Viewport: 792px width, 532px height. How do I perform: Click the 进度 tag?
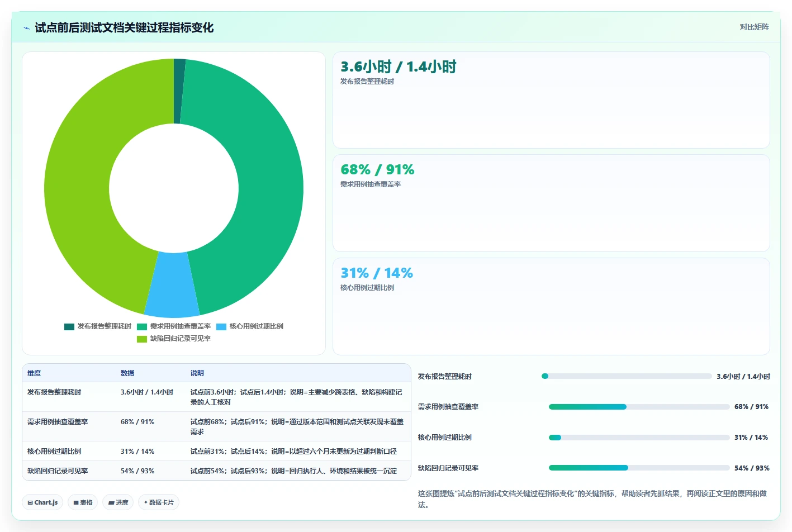[x=118, y=502]
